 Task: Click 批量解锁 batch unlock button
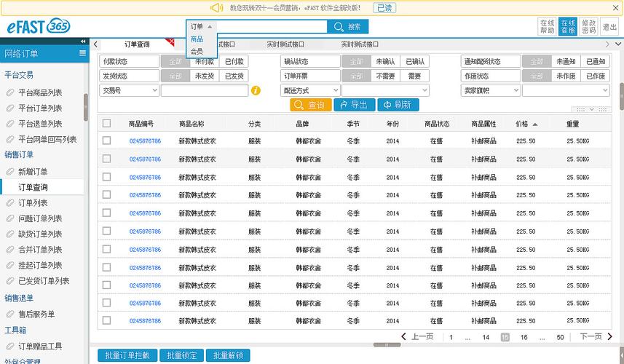pyautogui.click(x=228, y=355)
